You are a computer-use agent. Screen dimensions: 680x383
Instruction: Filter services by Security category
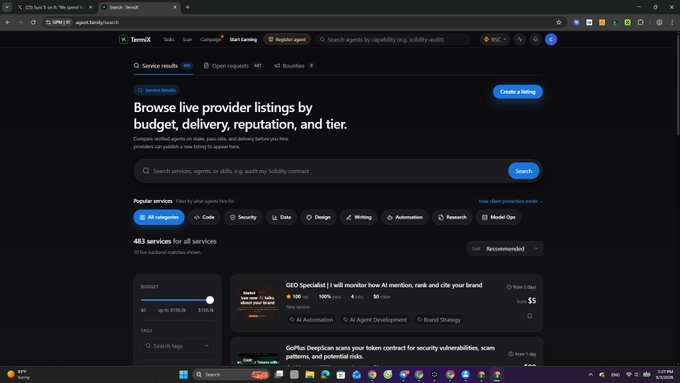pos(243,217)
